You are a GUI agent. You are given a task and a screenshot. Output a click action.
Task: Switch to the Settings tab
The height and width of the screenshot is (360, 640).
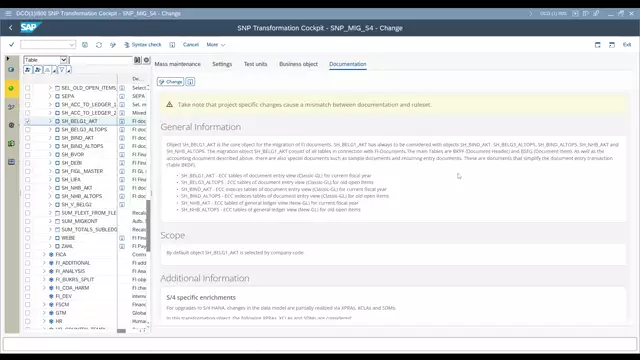pyautogui.click(x=222, y=64)
